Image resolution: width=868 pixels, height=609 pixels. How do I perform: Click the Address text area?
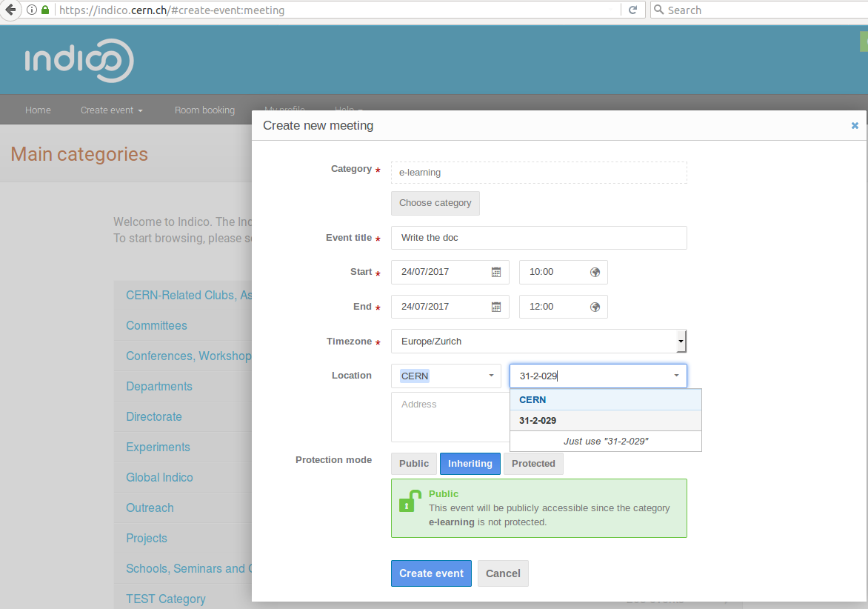click(x=450, y=417)
